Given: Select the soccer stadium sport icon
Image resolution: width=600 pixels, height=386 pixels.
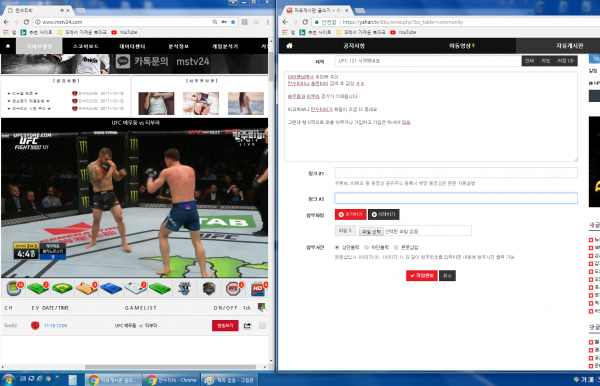Looking at the screenshot, I should point(14,288).
